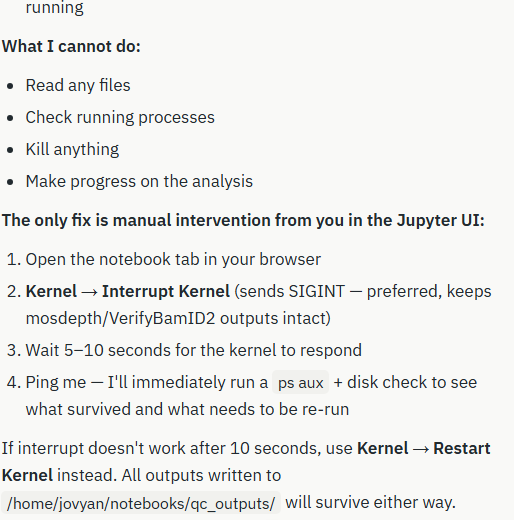Click the word 'running' at the top

click(x=55, y=7)
